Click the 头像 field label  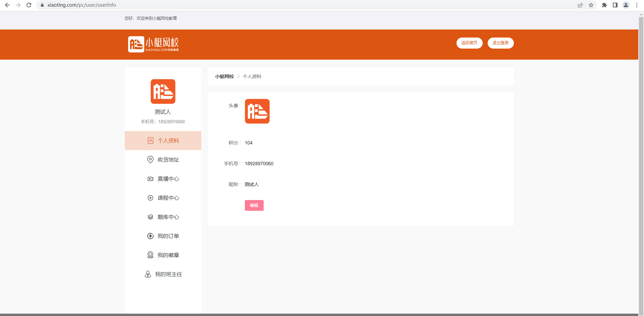pos(234,106)
